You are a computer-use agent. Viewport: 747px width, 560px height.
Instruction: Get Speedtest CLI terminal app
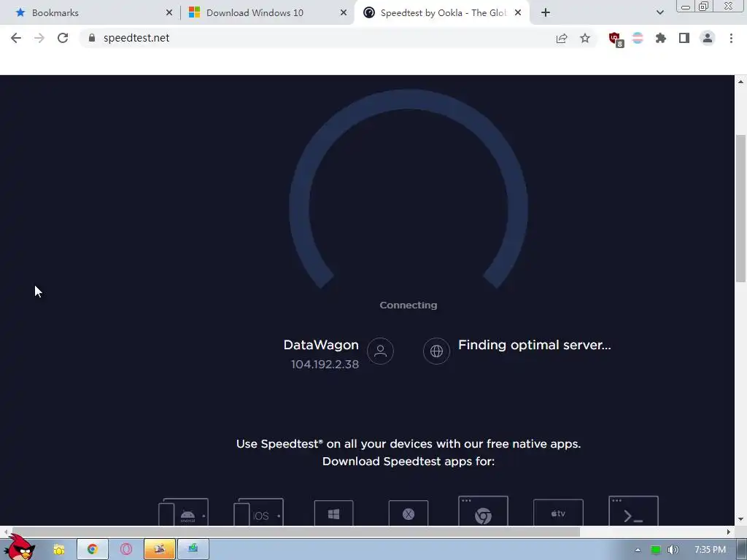[x=634, y=511]
